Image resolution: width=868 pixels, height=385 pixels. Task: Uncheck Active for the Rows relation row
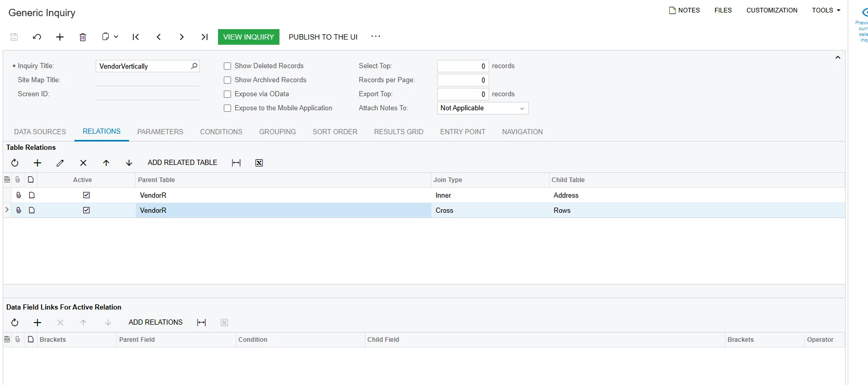(86, 210)
